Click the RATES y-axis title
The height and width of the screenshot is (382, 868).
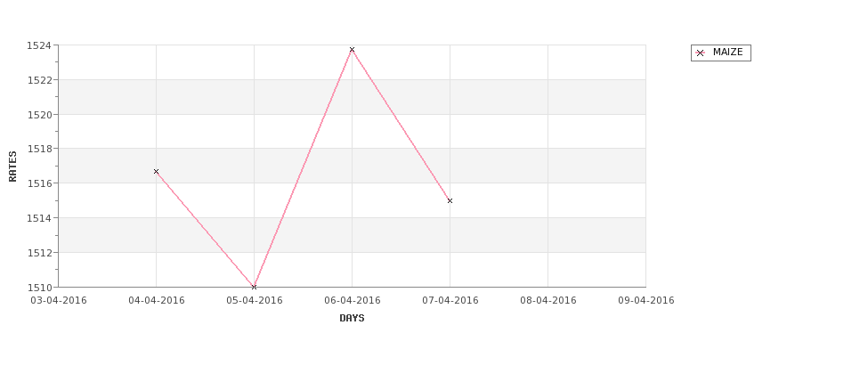(x=13, y=166)
